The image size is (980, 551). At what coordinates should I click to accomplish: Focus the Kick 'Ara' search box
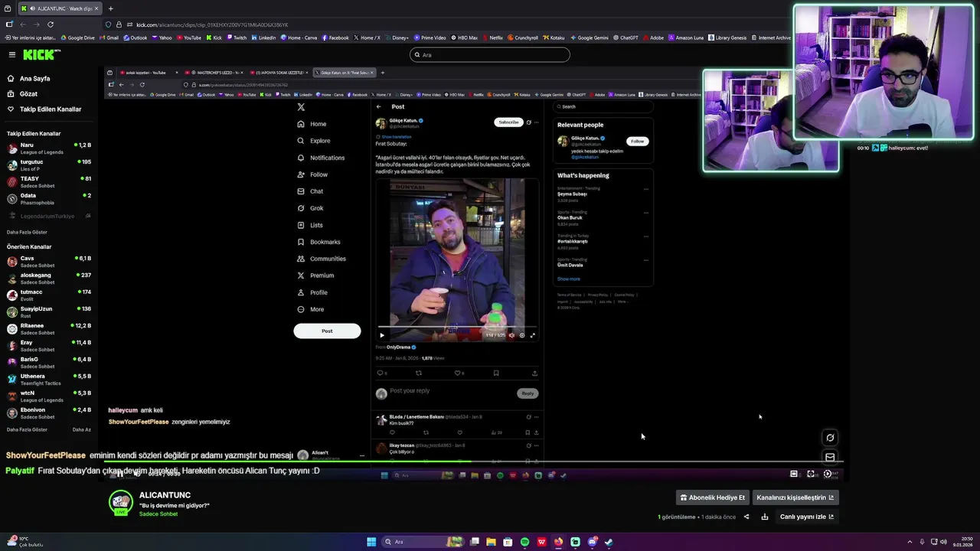(x=490, y=54)
